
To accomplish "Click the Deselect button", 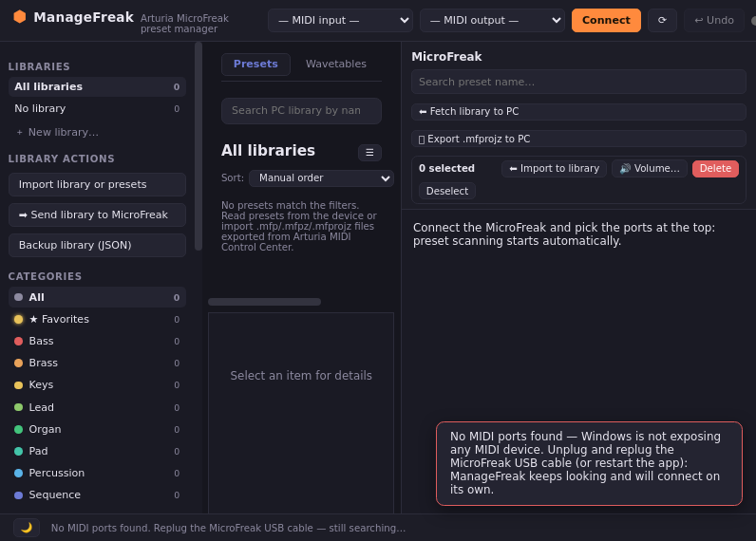I will click(447, 191).
